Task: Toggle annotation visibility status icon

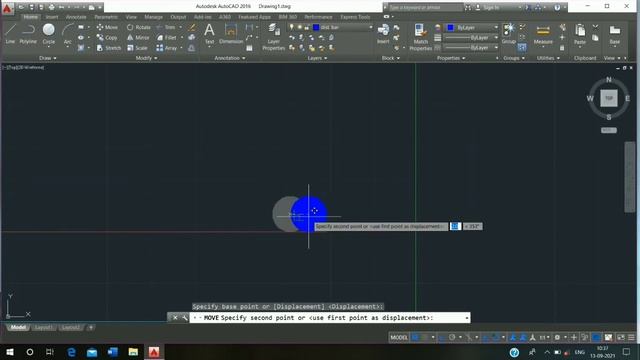Action: [513, 338]
